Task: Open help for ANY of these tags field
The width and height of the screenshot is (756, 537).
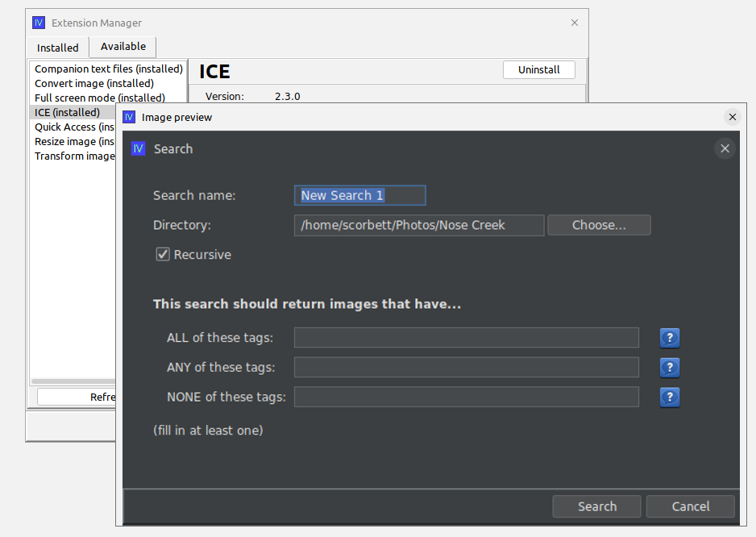Action: [x=670, y=368]
